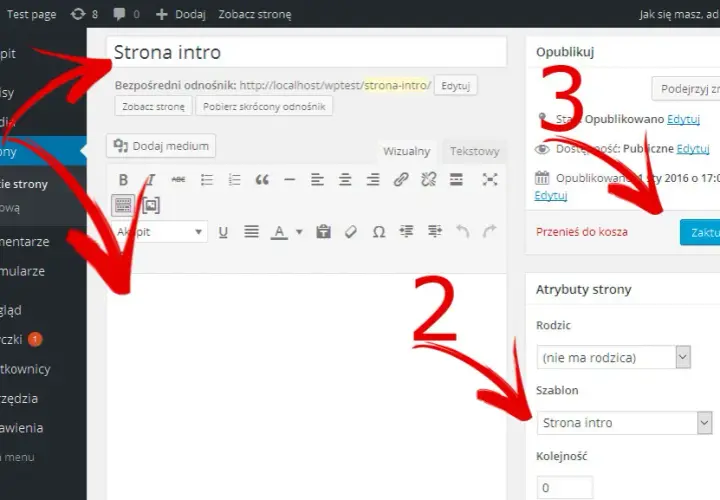Viewport: 720px width, 500px height.
Task: Open the Szablon template dropdown
Action: 624,422
